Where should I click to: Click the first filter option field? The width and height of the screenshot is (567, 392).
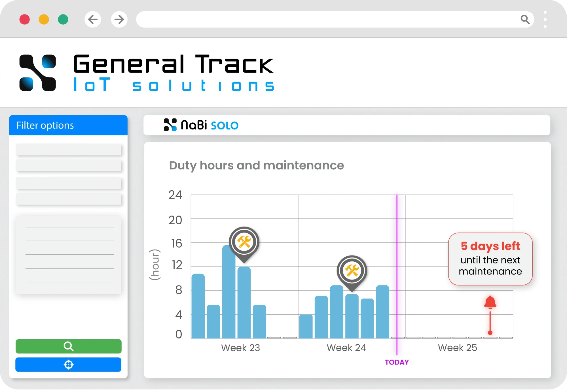coord(69,150)
